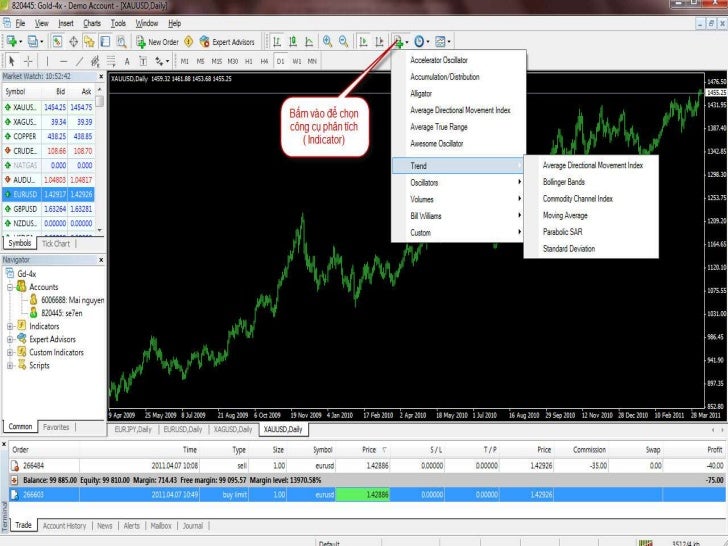The width and height of the screenshot is (728, 546).
Task: Select Awesome Oscillator in indicator menu
Action: 436,143
